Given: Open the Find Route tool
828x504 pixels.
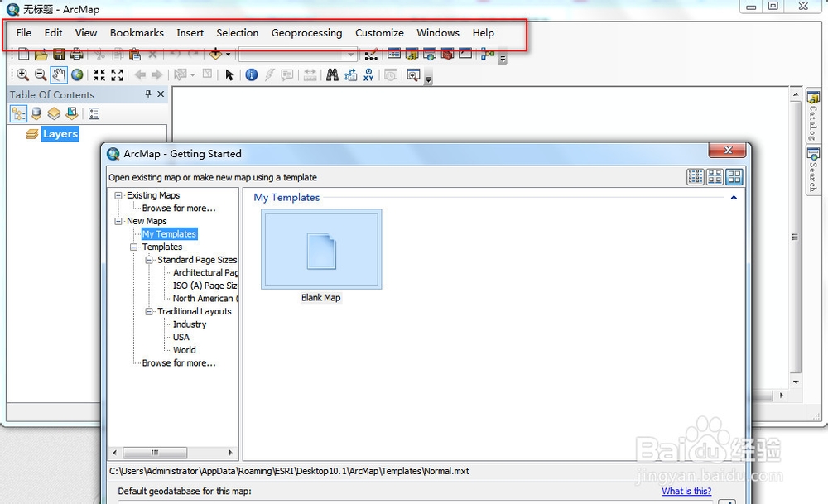Looking at the screenshot, I should [x=350, y=75].
